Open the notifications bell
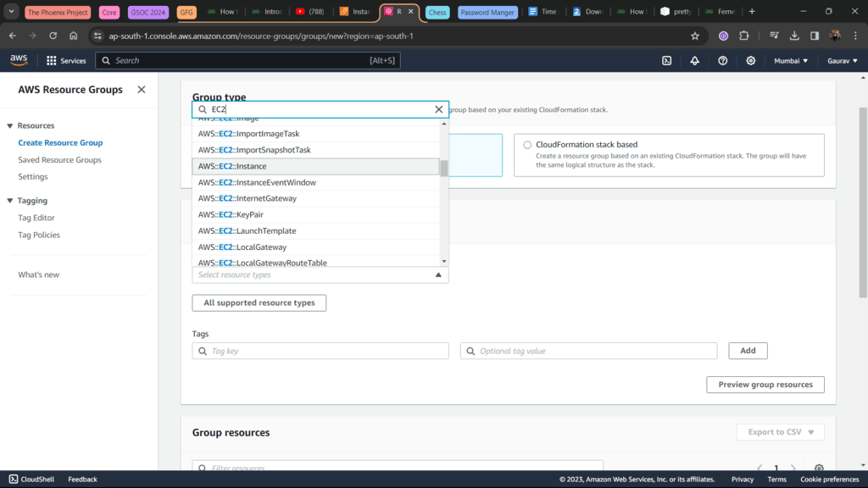The width and height of the screenshot is (868, 488). pyautogui.click(x=695, y=61)
